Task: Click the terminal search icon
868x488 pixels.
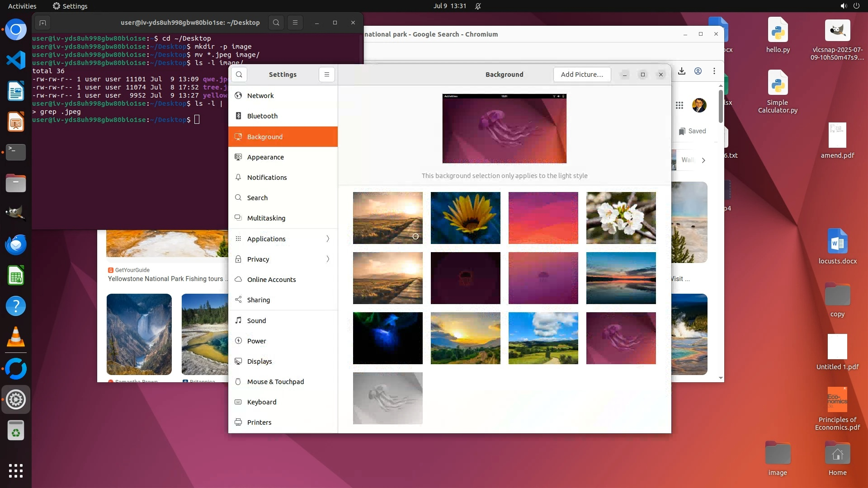Action: pyautogui.click(x=276, y=23)
